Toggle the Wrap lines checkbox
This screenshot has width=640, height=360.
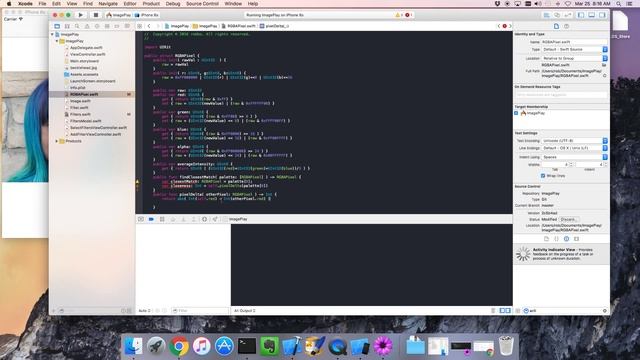click(x=543, y=176)
